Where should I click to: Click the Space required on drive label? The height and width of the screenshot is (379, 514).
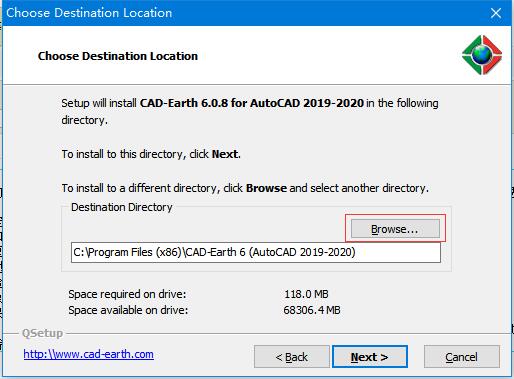click(x=127, y=294)
